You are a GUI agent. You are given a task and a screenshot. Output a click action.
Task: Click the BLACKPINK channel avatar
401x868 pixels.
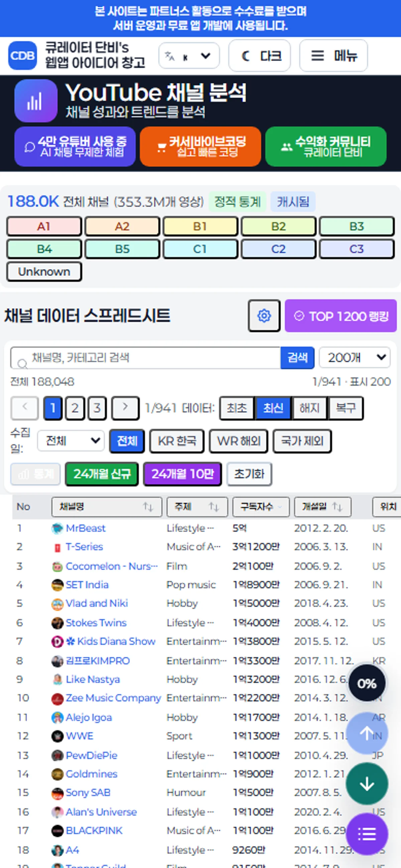(x=57, y=831)
